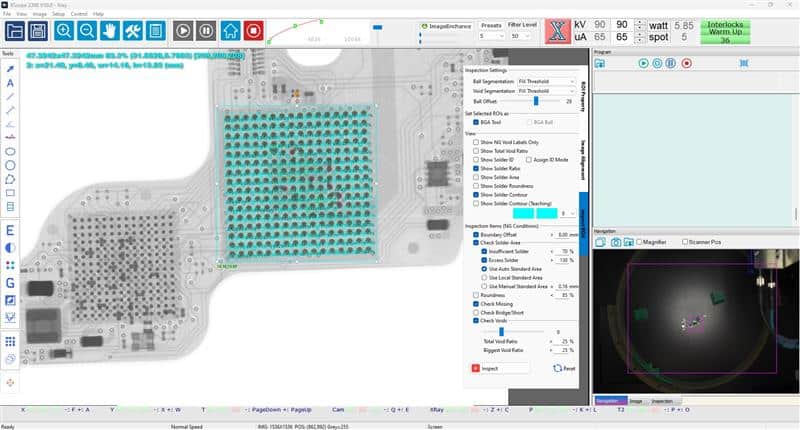Adjust the Ball Offset slider

[x=537, y=101]
